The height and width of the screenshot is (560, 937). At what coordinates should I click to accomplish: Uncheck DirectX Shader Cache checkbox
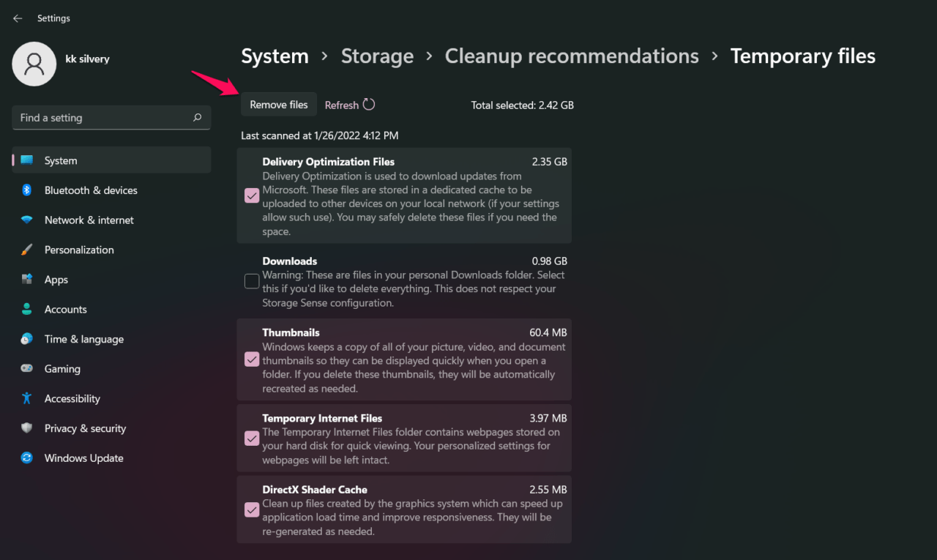pos(252,509)
